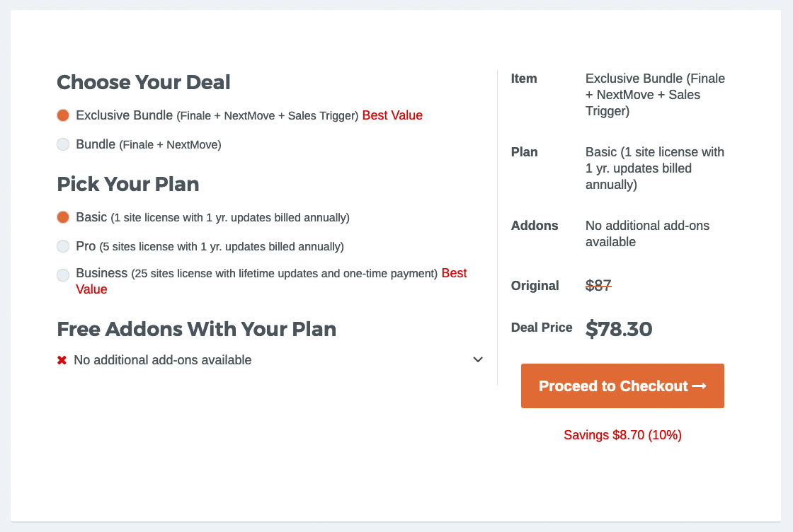Viewport: 793px width, 532px height.
Task: Click the Pick Your Plan heading
Action: click(x=127, y=185)
